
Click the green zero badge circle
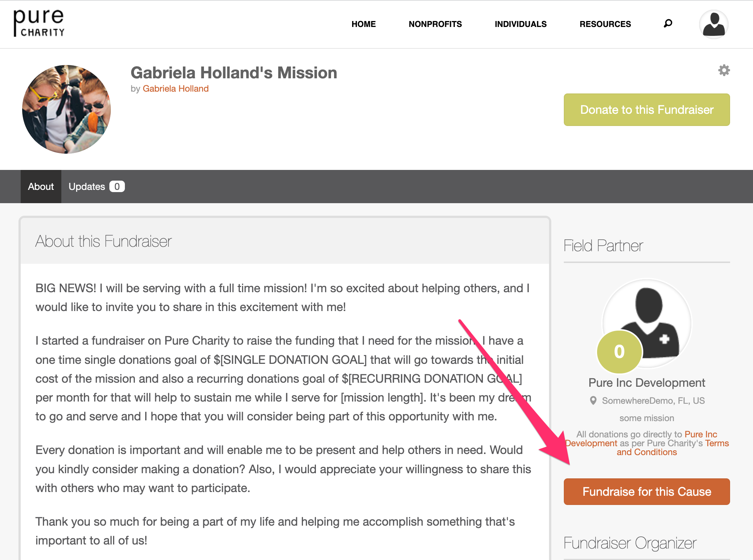619,352
